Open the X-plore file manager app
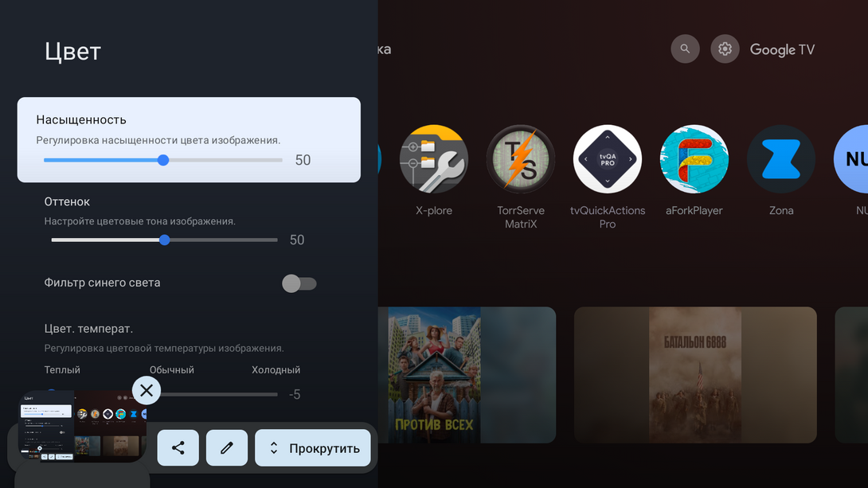Viewport: 868px width, 488px height. (433, 159)
